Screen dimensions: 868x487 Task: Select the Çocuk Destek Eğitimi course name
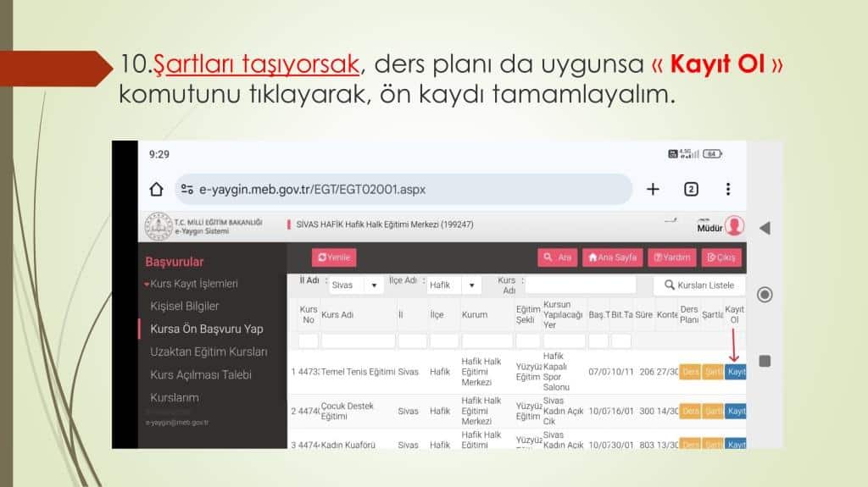tap(347, 411)
